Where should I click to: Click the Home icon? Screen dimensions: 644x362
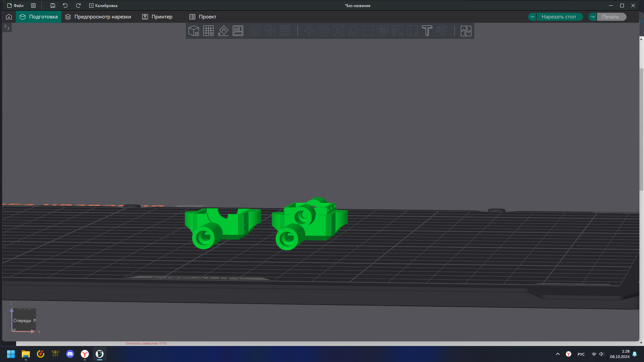9,17
